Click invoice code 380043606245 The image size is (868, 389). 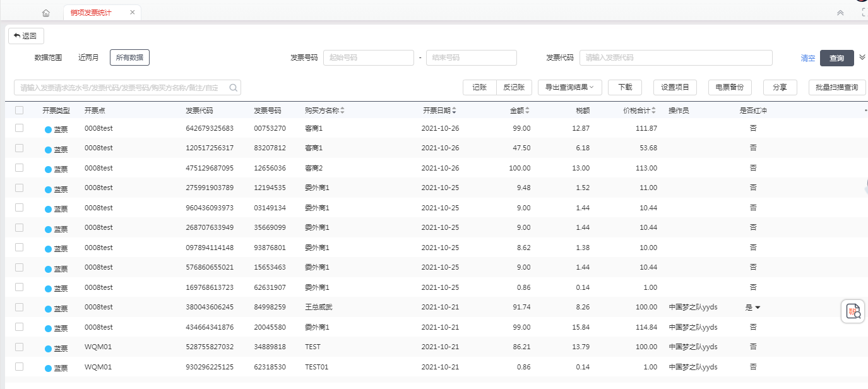point(210,307)
